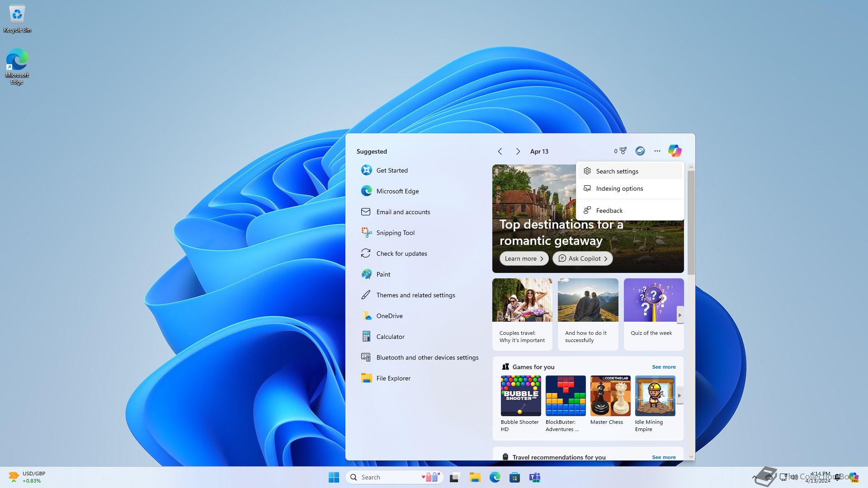Open the Bubble Shooter HD game

521,404
